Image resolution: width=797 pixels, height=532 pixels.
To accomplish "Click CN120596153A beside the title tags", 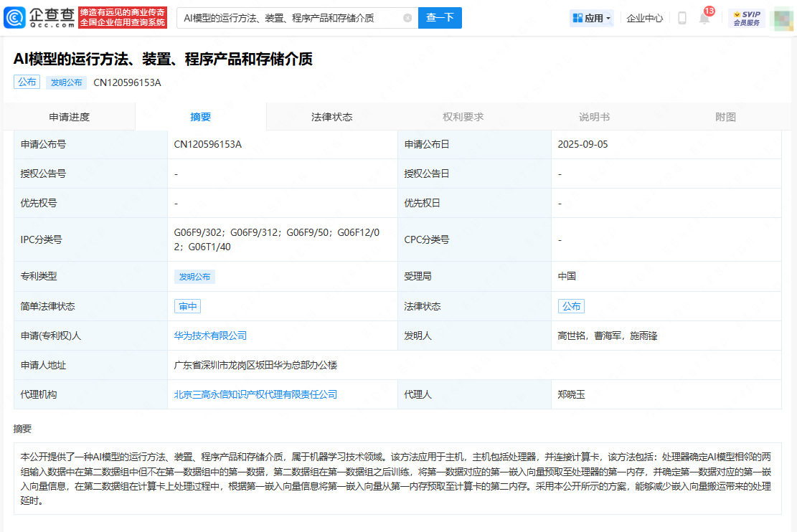I will 127,82.
